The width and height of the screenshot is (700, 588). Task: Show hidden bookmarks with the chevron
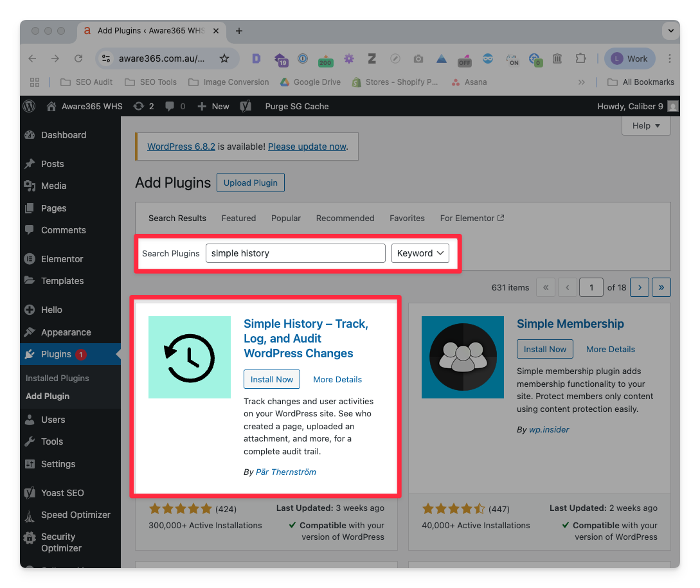click(x=582, y=82)
